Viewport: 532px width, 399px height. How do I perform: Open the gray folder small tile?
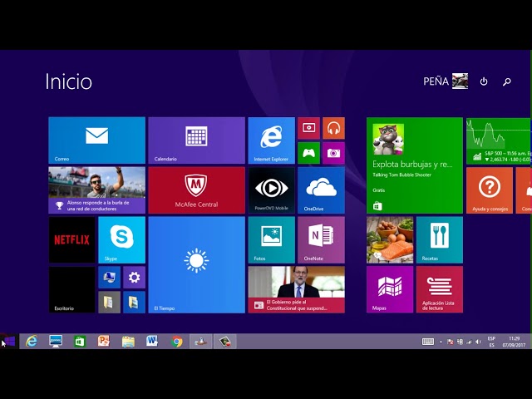(109, 302)
